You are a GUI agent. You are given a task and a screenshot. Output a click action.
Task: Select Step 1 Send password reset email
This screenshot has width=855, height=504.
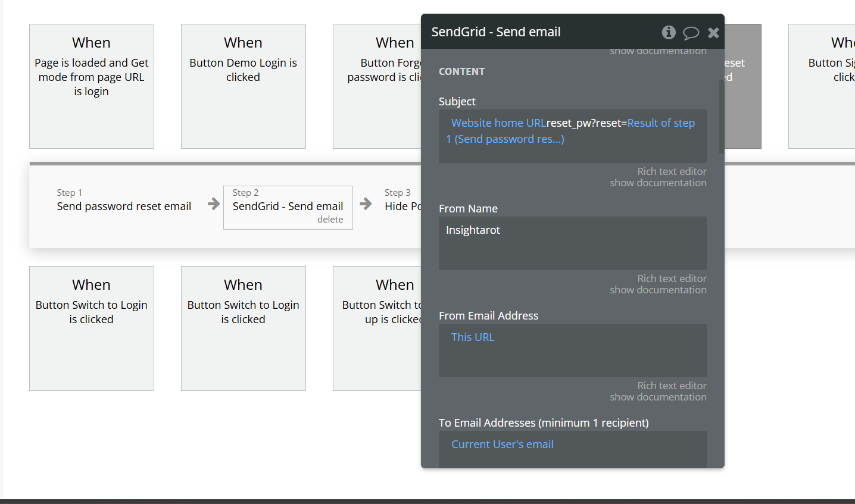click(124, 206)
